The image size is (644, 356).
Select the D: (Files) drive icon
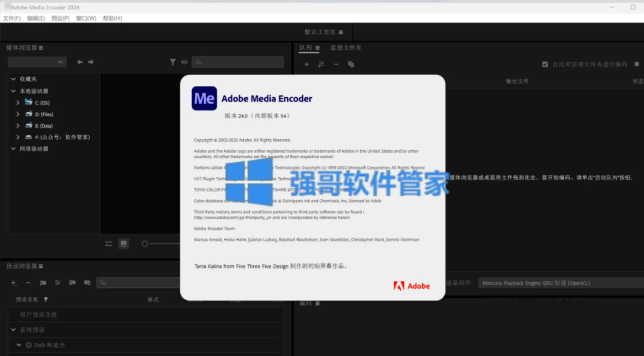click(29, 114)
